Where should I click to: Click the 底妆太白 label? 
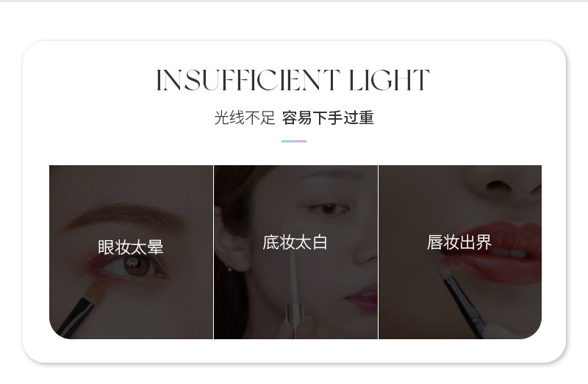(x=295, y=242)
